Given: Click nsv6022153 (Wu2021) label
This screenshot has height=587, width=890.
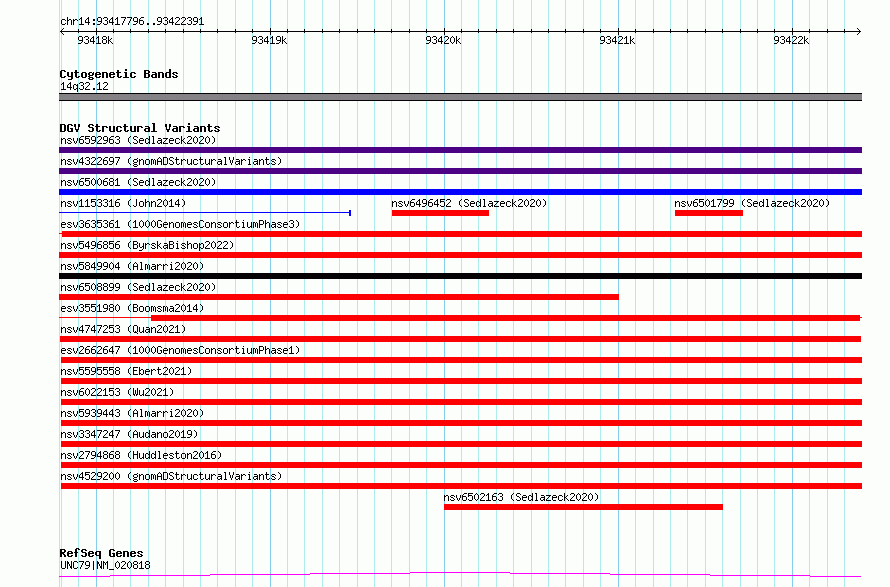Looking at the screenshot, I should pyautogui.click(x=117, y=392).
